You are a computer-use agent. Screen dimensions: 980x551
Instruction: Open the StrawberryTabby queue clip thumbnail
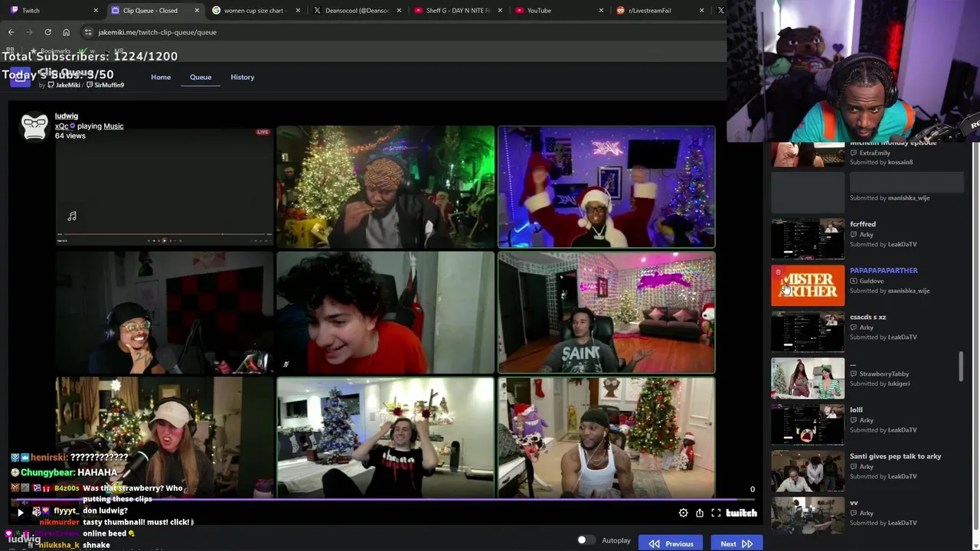(x=808, y=378)
